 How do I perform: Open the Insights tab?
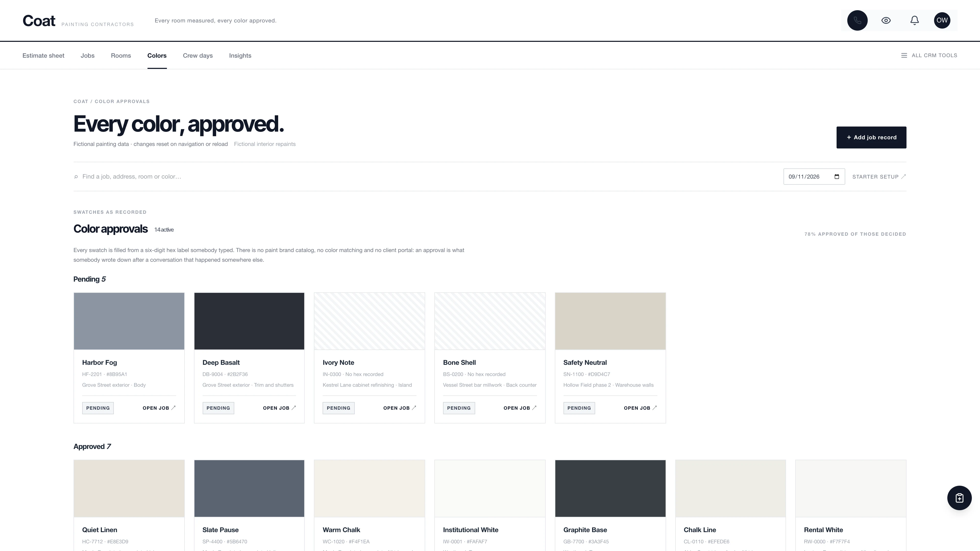[240, 56]
